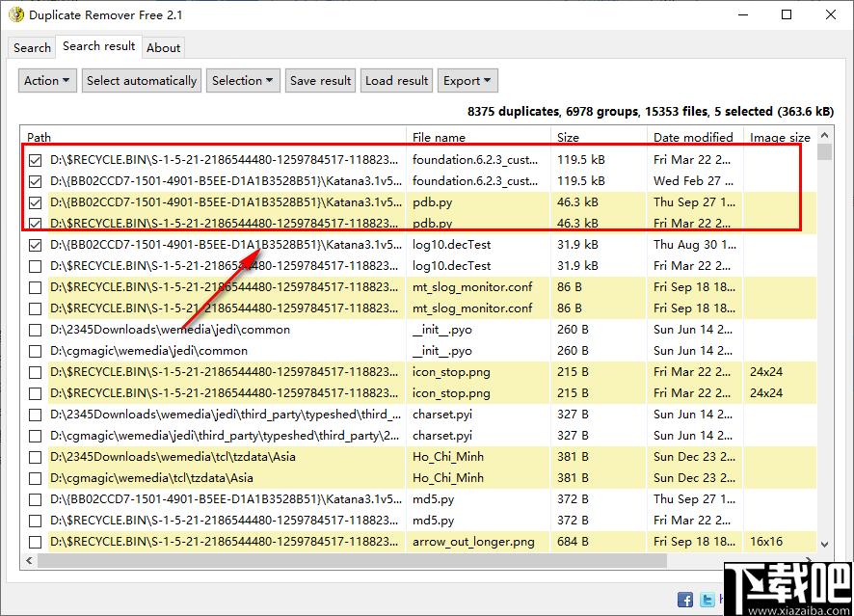Open the Action dropdown menu
This screenshot has height=616, width=854.
point(47,81)
